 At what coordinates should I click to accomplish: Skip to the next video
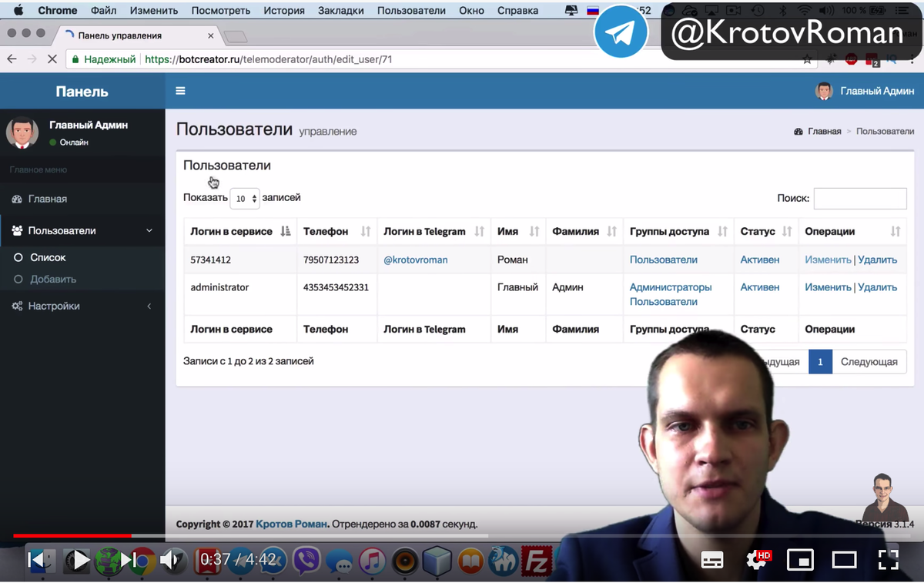click(x=128, y=560)
